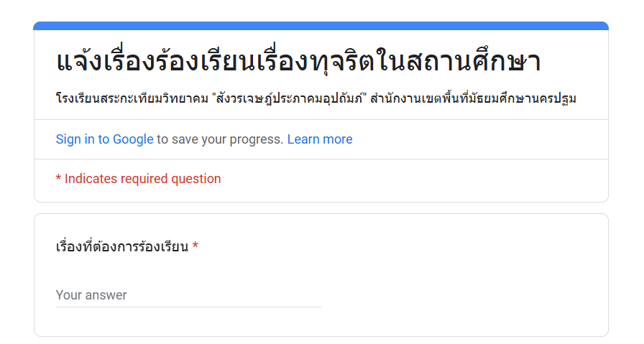Click the divider line above the required notice

(x=321, y=159)
